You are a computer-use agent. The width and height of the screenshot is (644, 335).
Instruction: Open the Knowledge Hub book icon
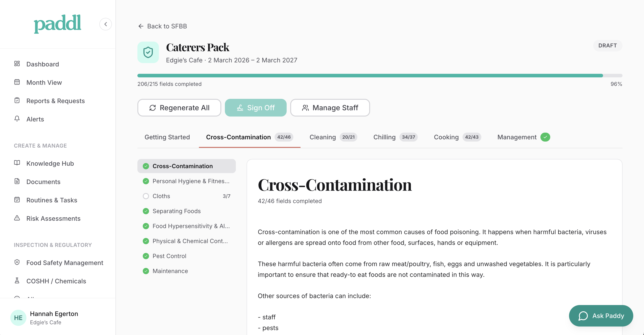pos(17,163)
